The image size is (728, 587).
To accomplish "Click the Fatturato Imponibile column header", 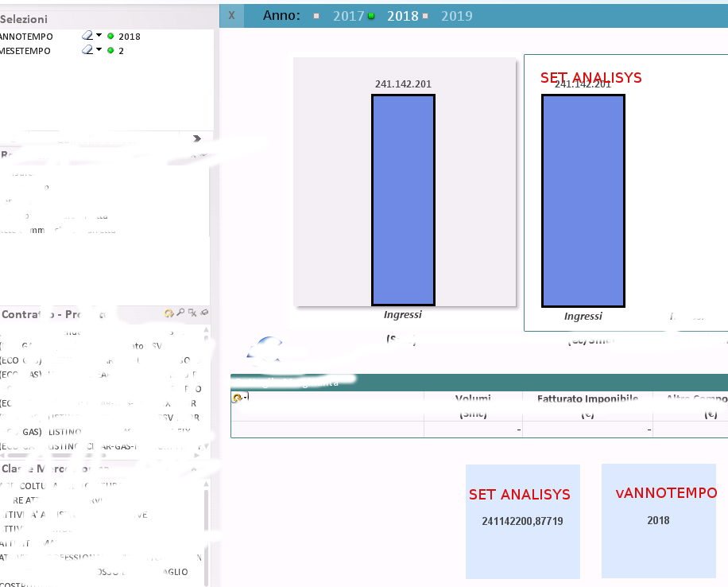I will click(x=588, y=406).
